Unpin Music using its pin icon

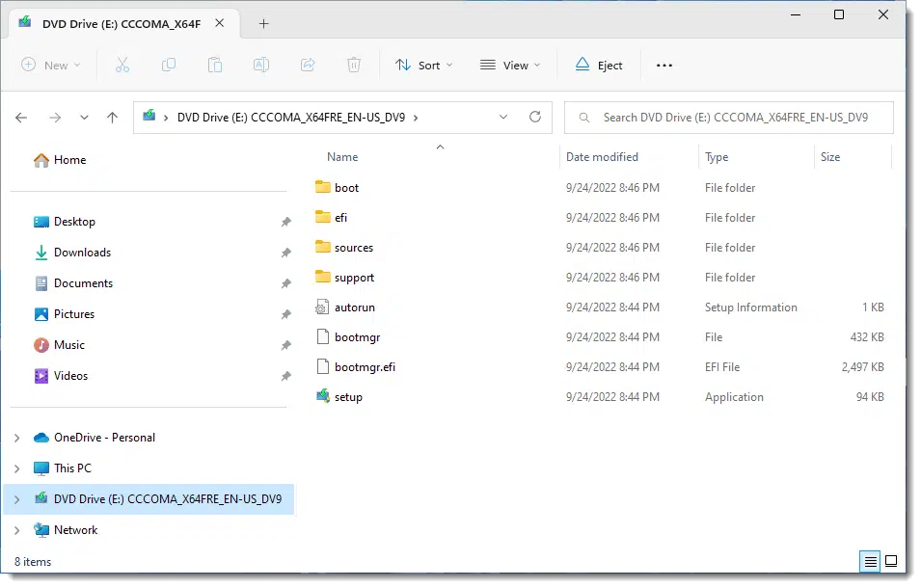(x=286, y=345)
